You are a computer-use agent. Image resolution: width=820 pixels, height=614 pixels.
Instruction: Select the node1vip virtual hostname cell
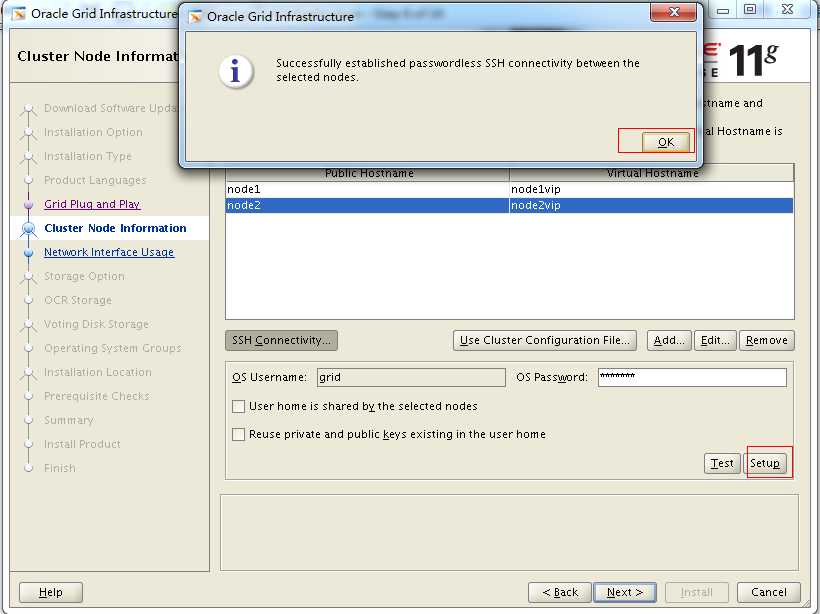(652, 189)
